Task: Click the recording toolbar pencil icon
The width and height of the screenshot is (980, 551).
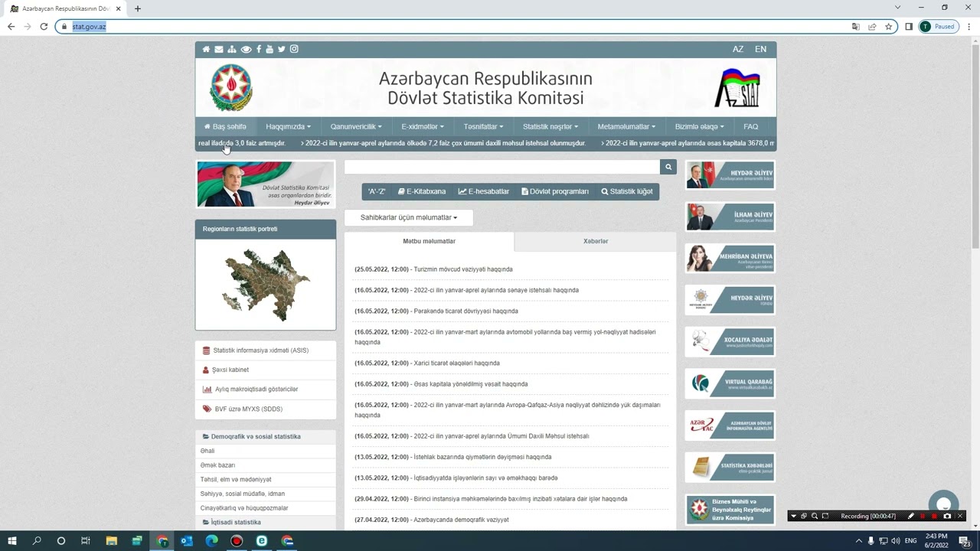Action: click(x=910, y=516)
